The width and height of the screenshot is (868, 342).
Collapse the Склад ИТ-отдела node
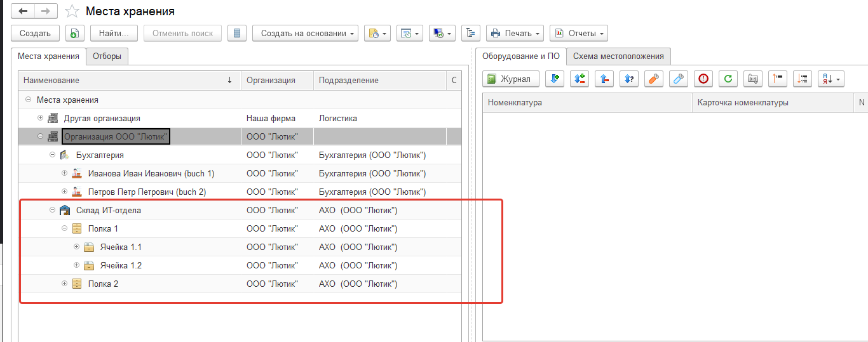(52, 210)
